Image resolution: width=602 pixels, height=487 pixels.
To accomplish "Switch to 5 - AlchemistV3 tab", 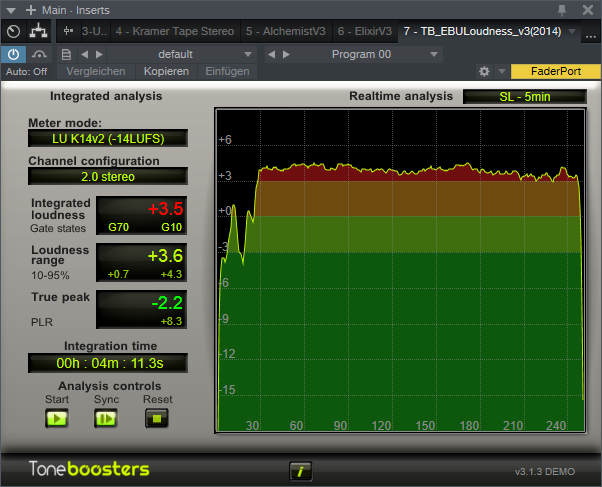I will (x=286, y=31).
